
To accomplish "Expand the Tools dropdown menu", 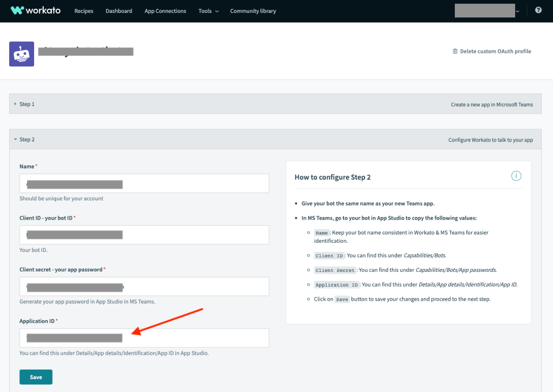I will (x=209, y=11).
